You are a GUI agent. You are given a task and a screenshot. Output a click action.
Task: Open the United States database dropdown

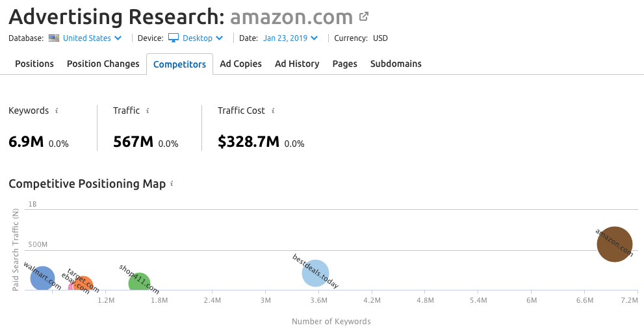[92, 38]
